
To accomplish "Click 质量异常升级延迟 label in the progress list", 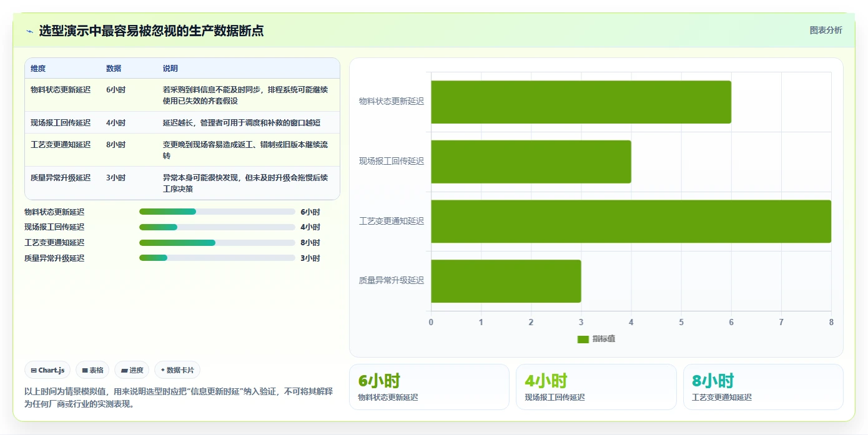I will [54, 258].
